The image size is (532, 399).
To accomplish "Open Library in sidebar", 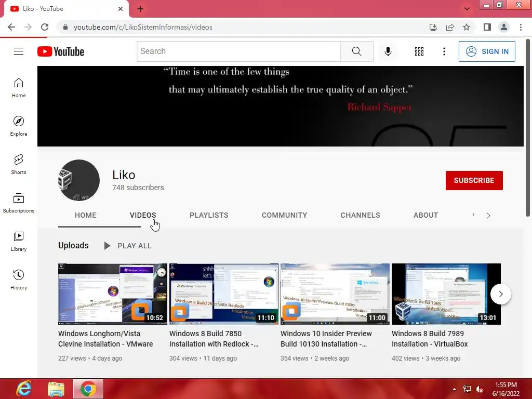I will pos(19,242).
